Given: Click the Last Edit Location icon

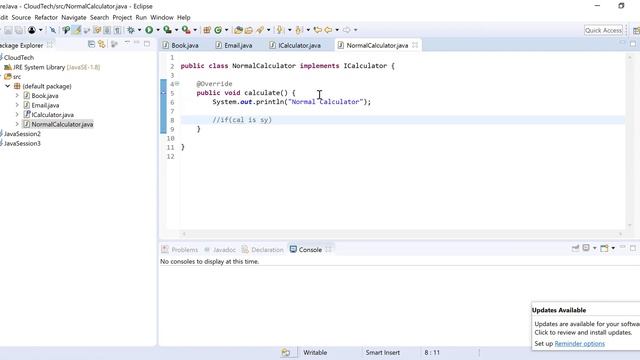Looking at the screenshot, I should (317, 30).
